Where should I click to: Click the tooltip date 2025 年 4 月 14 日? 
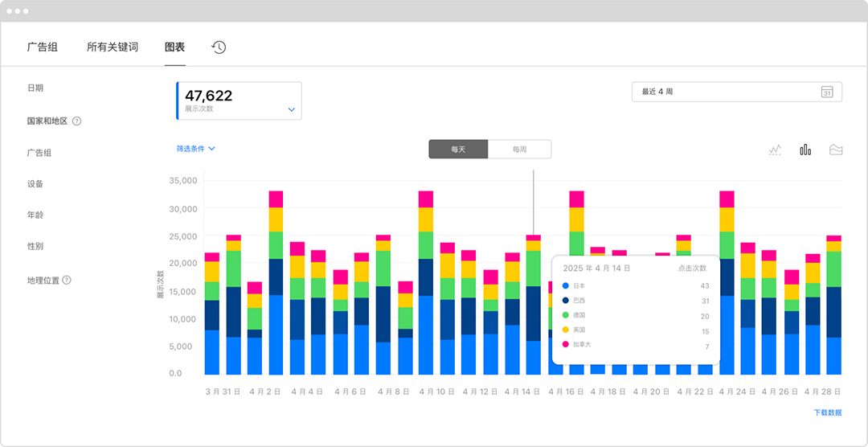click(x=596, y=268)
